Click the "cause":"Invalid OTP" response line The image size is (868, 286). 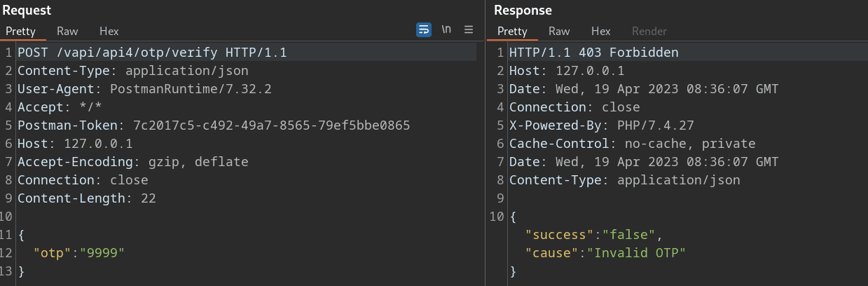click(605, 253)
